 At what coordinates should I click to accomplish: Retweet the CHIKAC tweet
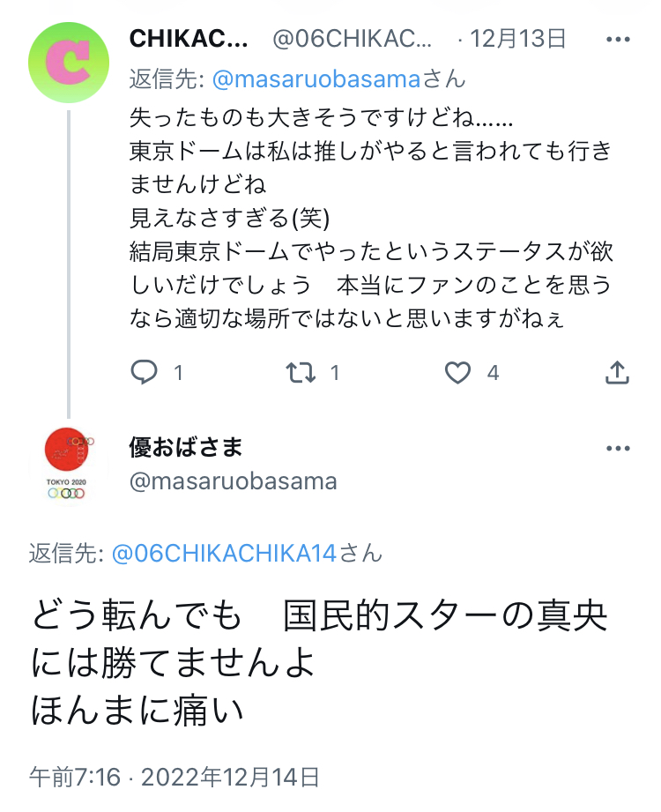(x=301, y=373)
